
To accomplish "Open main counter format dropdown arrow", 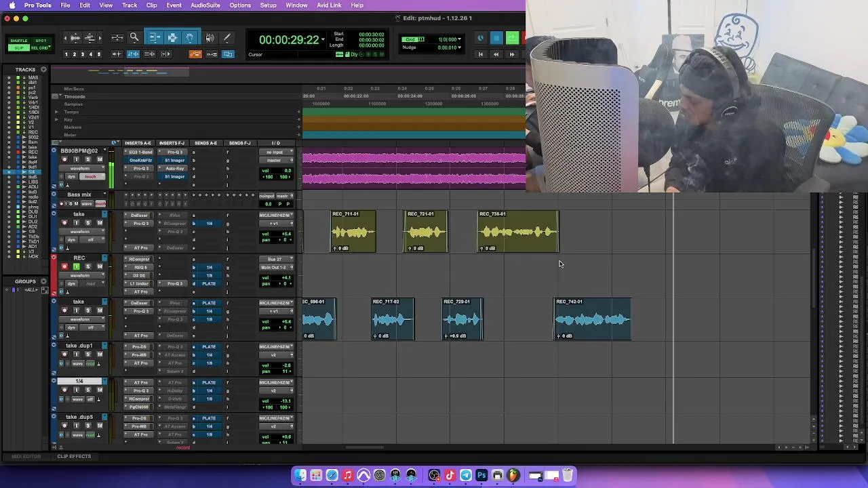I will [x=323, y=40].
